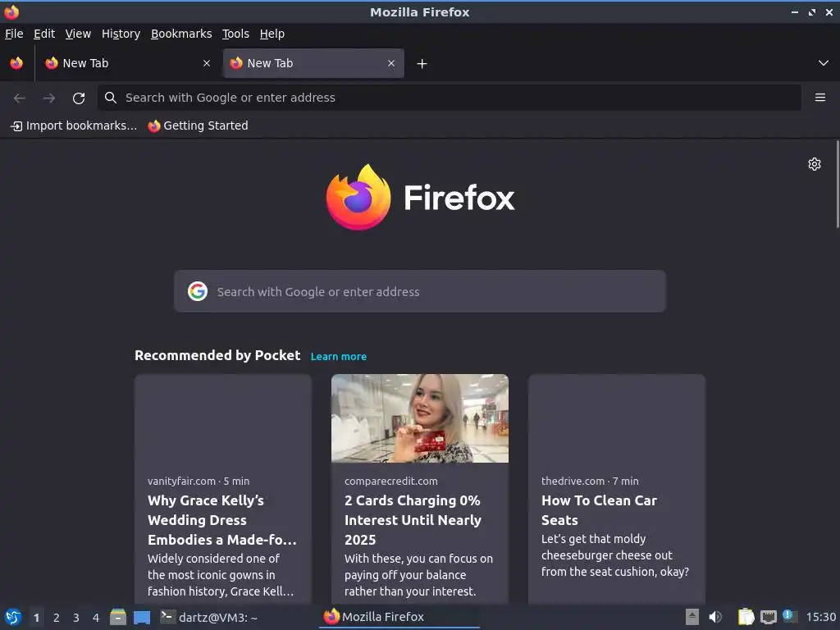Open the Edit menu
The width and height of the screenshot is (840, 630).
44,34
